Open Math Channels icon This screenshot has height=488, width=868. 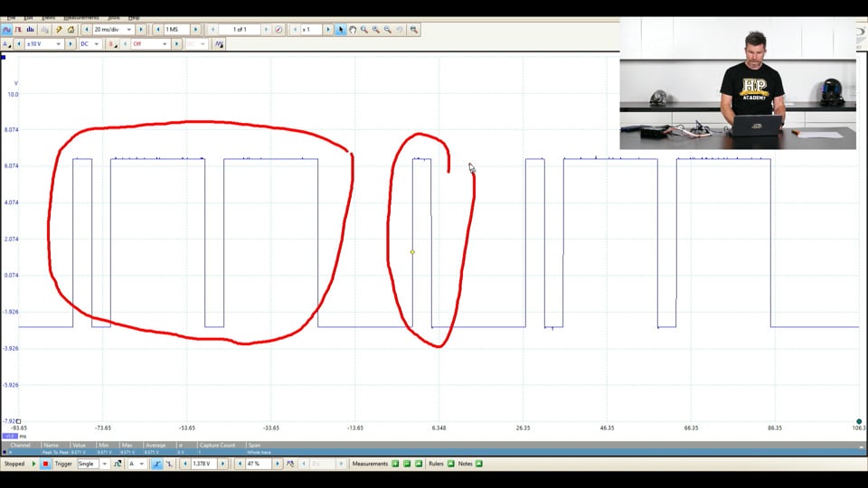pyautogui.click(x=219, y=43)
